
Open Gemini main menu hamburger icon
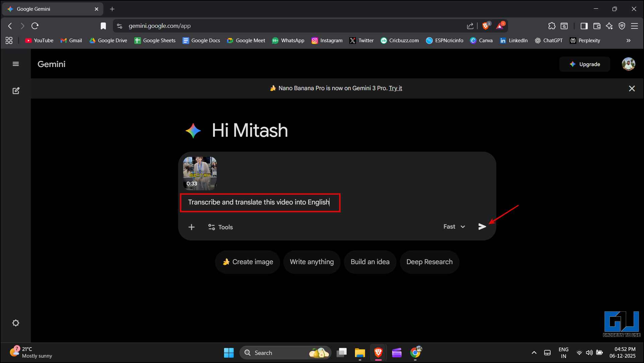[x=15, y=64]
